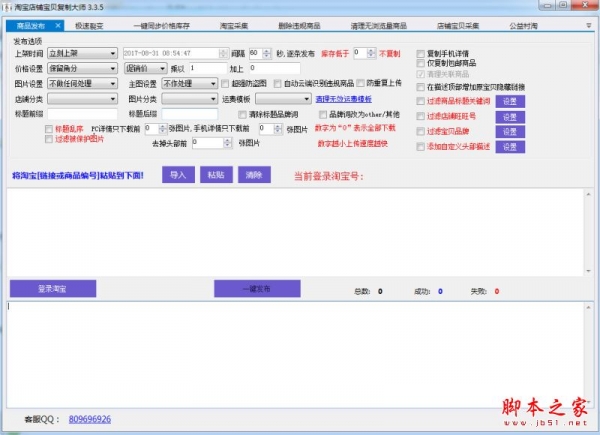Check the 防重复上传 option
This screenshot has height=435, width=600.
360,83
